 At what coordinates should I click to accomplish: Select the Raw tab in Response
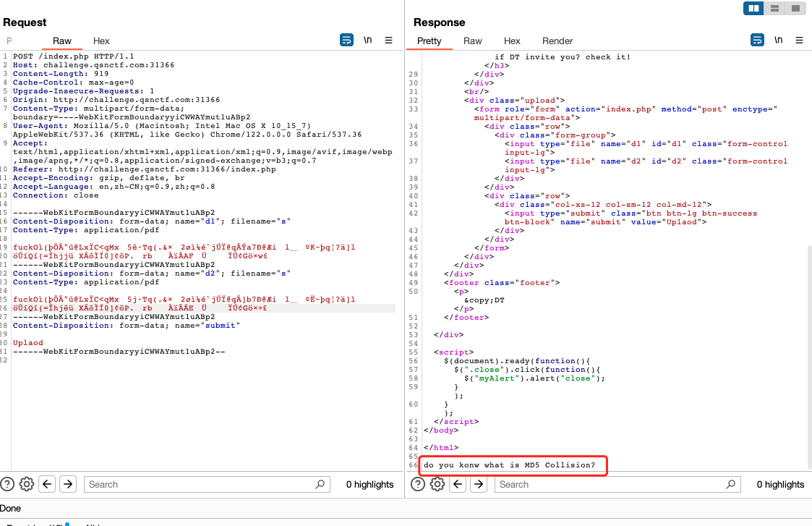pos(473,41)
